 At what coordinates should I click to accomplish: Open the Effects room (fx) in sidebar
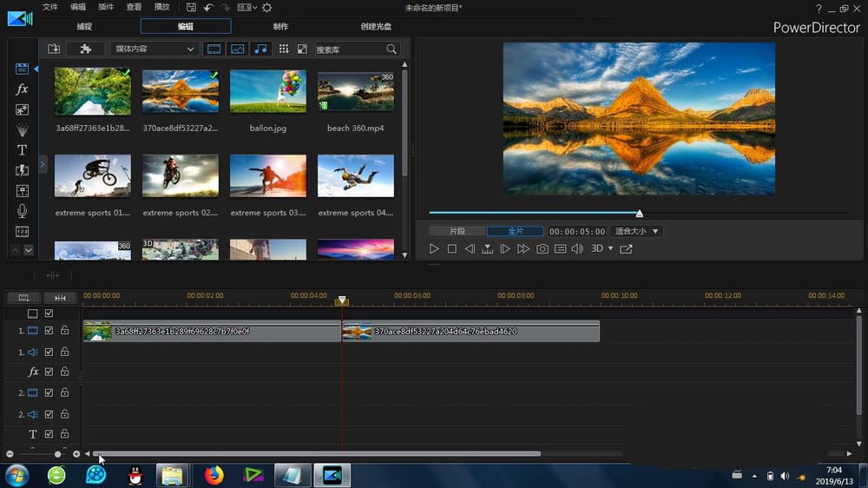[x=23, y=89]
